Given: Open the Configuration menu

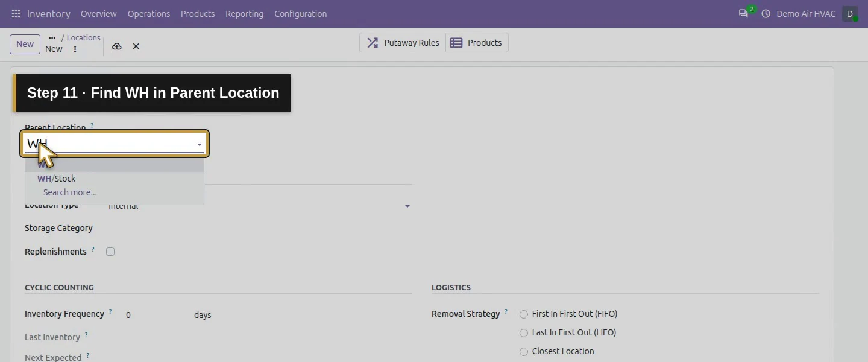Looking at the screenshot, I should click(x=301, y=14).
